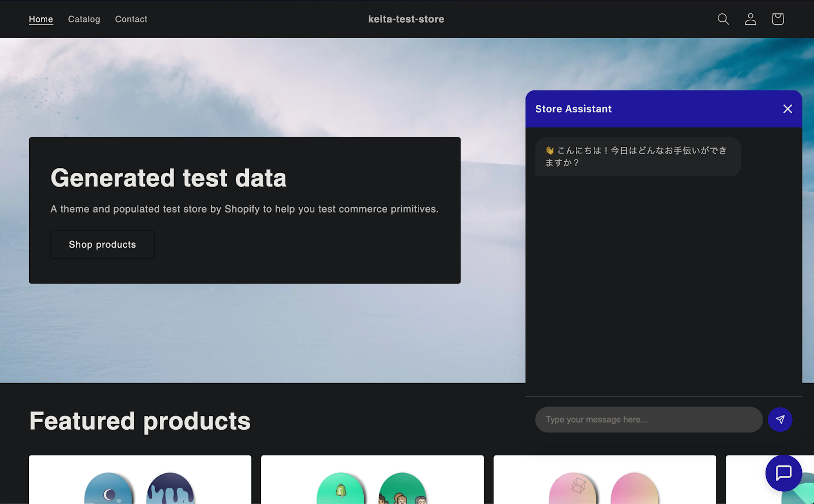
Task: Open the first featured product with blue snowboards
Action: [x=140, y=480]
